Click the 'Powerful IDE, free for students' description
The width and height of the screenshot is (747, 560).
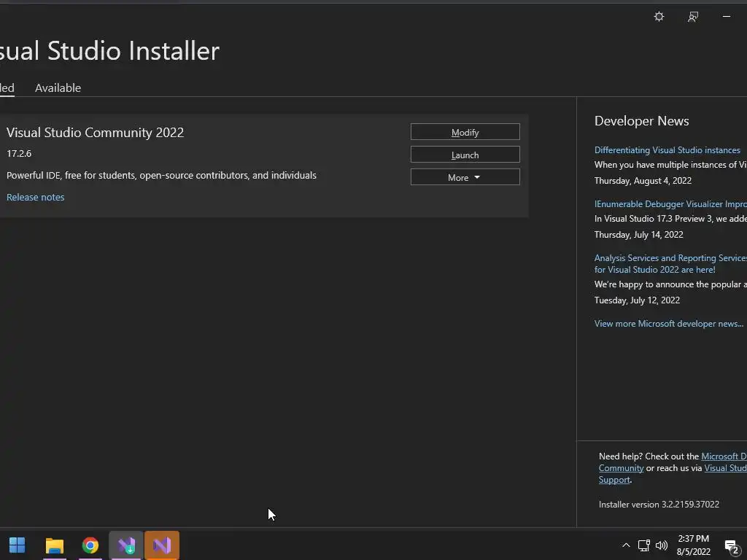(161, 175)
